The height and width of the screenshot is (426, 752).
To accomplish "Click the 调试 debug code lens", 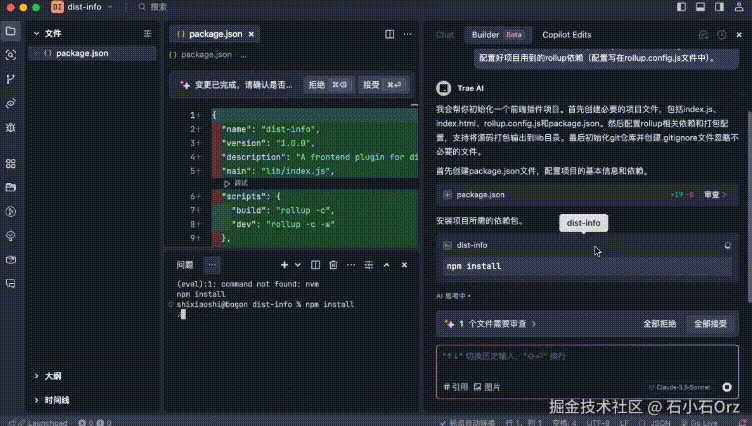I will coord(236,183).
